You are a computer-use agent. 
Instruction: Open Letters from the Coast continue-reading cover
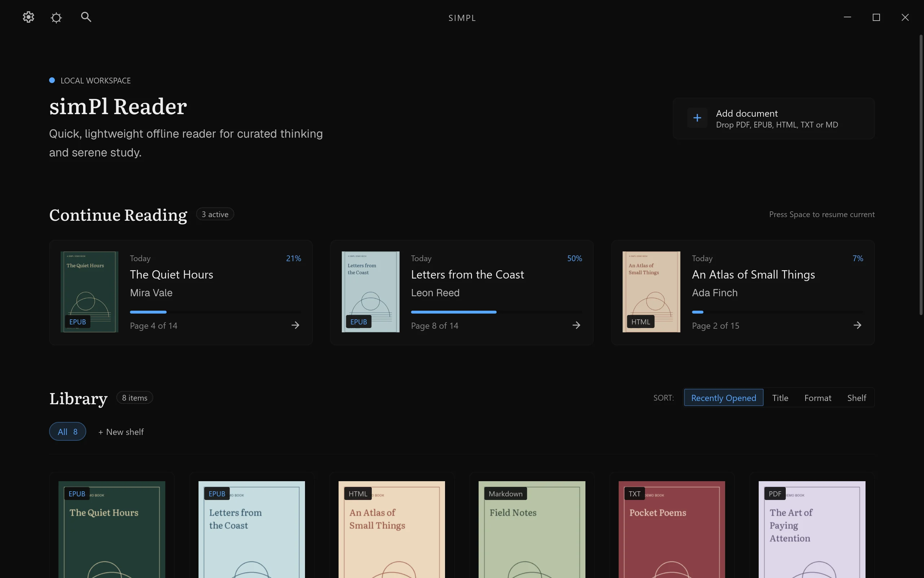370,292
